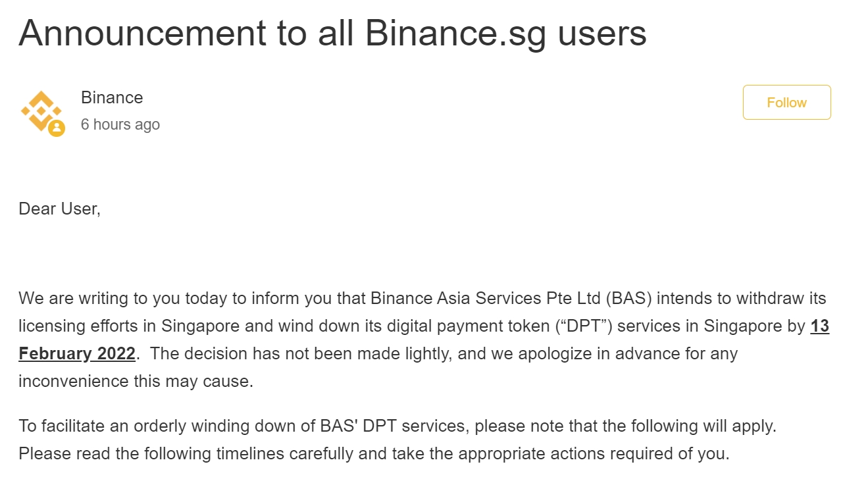Click the "inconvenience this may cause." line

coord(136,382)
